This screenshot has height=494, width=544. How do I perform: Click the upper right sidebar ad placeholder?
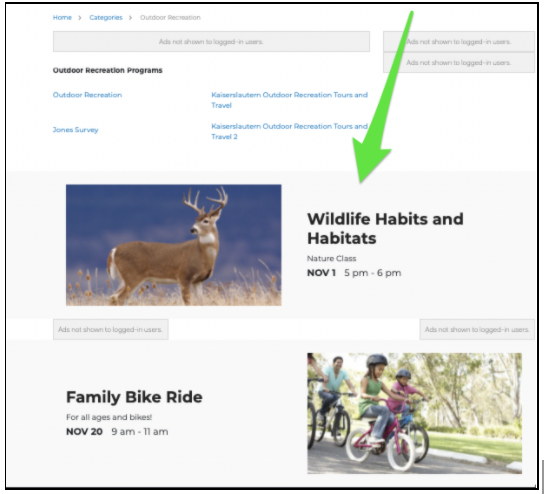(x=459, y=42)
